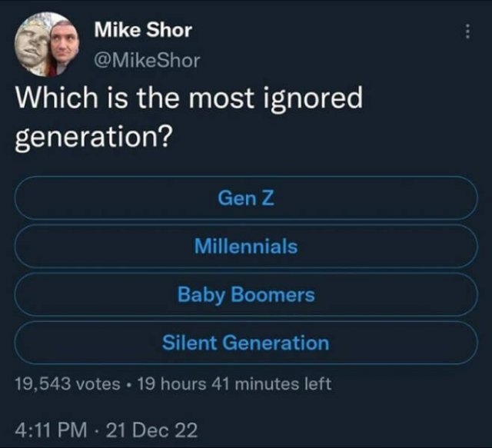Screen dimensions: 492x448
Task: Pick the Silent Generation poll option
Action: coord(246,343)
